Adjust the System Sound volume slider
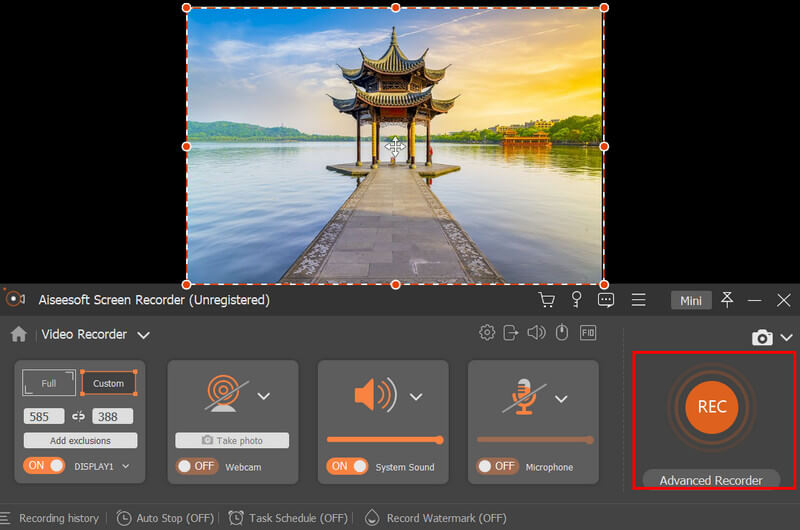The image size is (800, 530). tap(384, 440)
